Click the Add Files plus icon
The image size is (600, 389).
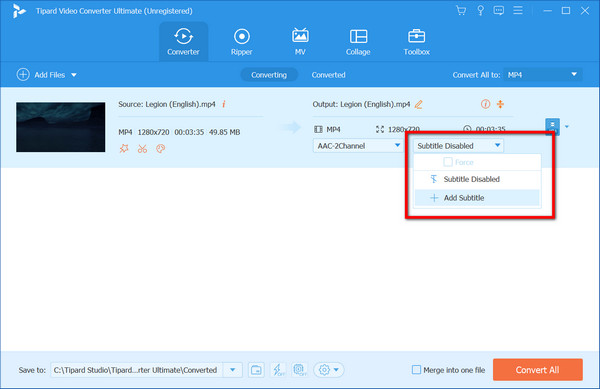point(23,75)
